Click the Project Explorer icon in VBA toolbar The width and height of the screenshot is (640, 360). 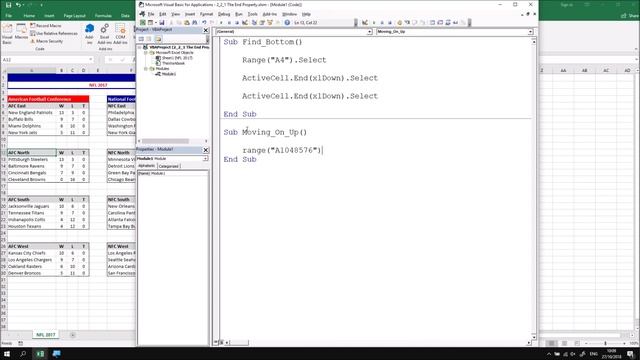click(254, 22)
